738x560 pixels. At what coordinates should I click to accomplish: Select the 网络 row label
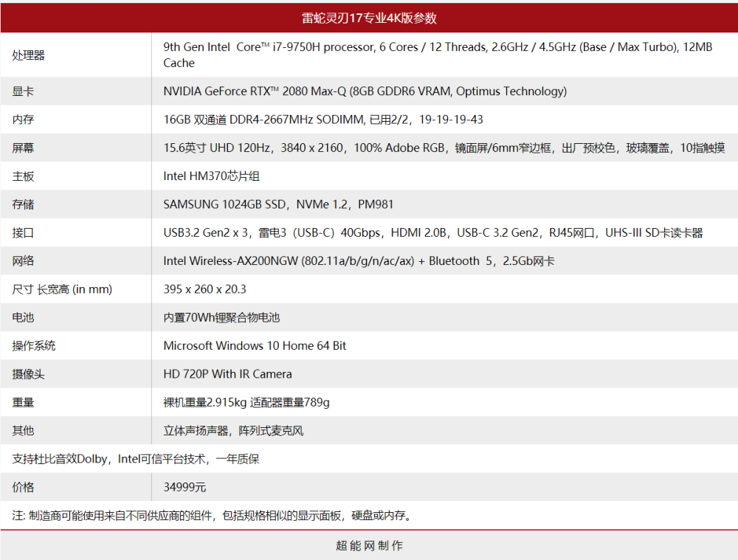[23, 260]
